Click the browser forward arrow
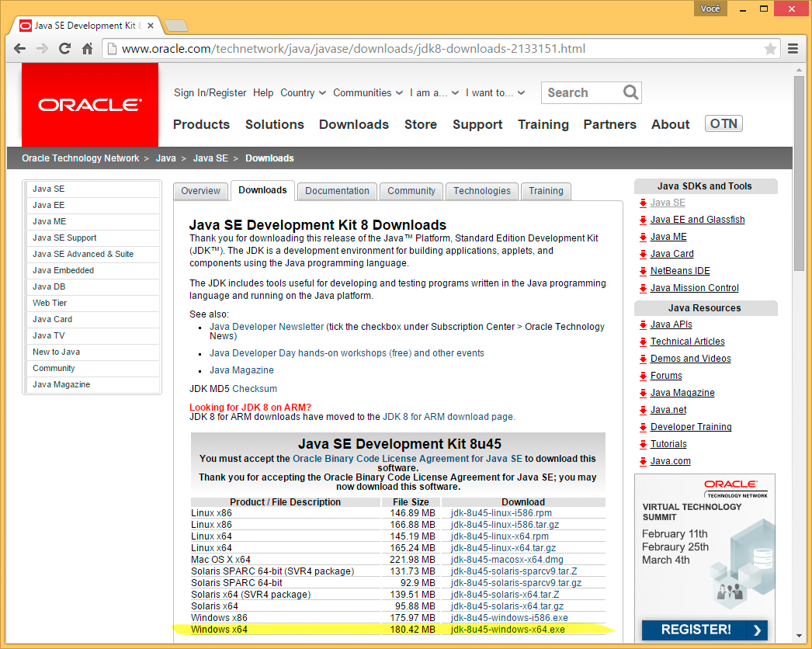The width and height of the screenshot is (812, 649). click(x=43, y=49)
